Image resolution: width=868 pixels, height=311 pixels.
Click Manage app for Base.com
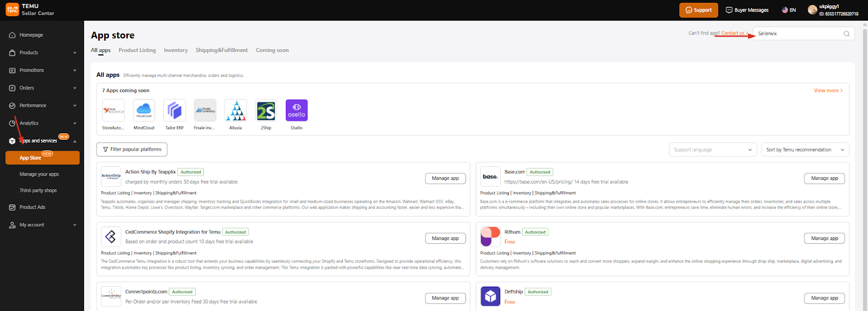click(824, 178)
